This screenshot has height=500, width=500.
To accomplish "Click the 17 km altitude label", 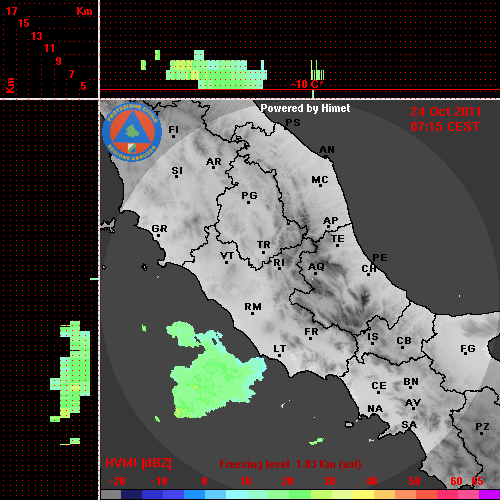I will pos(11,11).
